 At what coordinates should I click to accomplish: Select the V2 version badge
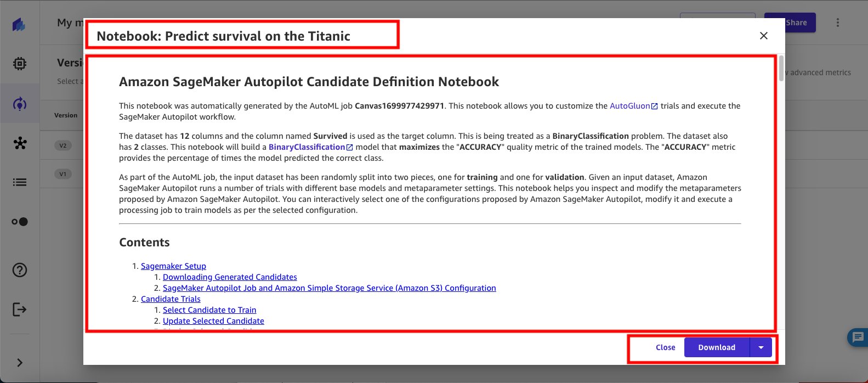63,146
